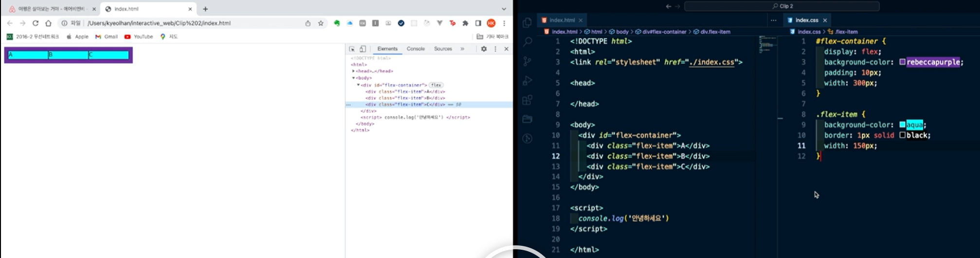Open the YouTube bookmark
Screen dimensions: 980x258
tap(139, 37)
